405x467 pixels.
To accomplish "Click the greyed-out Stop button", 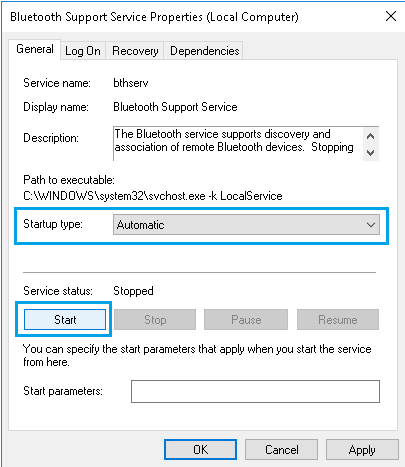I will (x=155, y=320).
